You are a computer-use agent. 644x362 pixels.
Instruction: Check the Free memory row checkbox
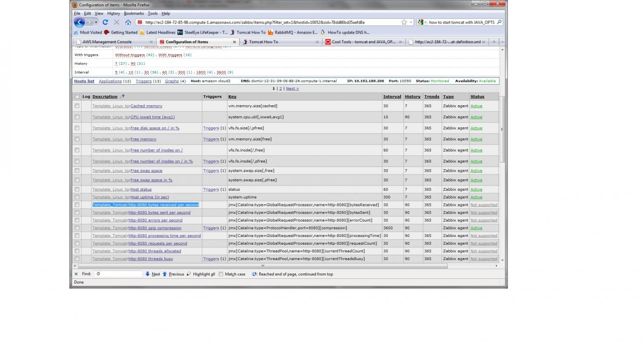(x=77, y=139)
